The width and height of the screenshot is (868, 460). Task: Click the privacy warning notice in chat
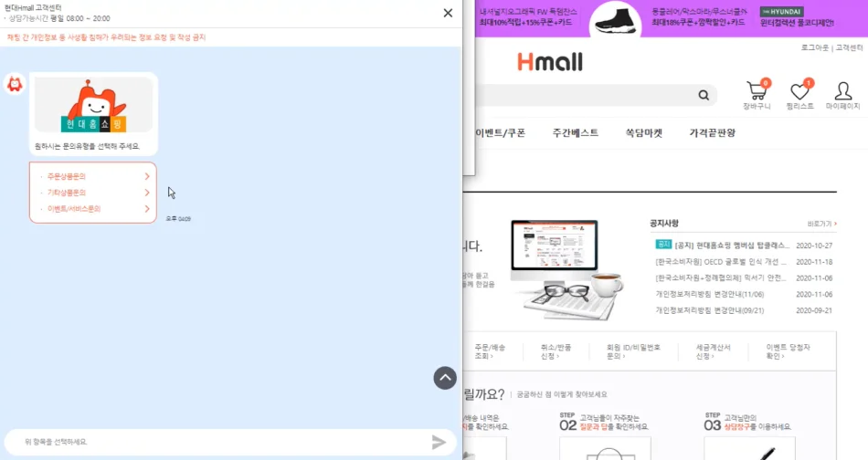(106, 37)
